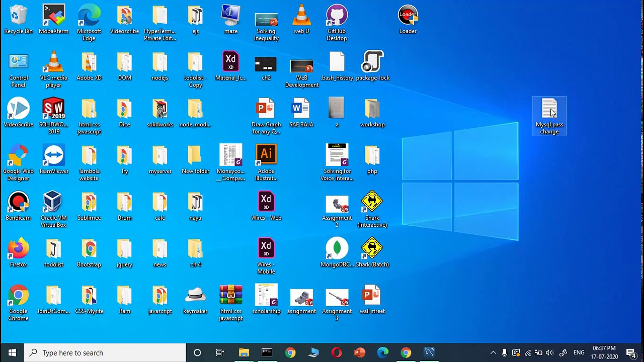Select the Moneyco... Compa... document icon
Screen dimensions: 644x362
click(x=231, y=163)
